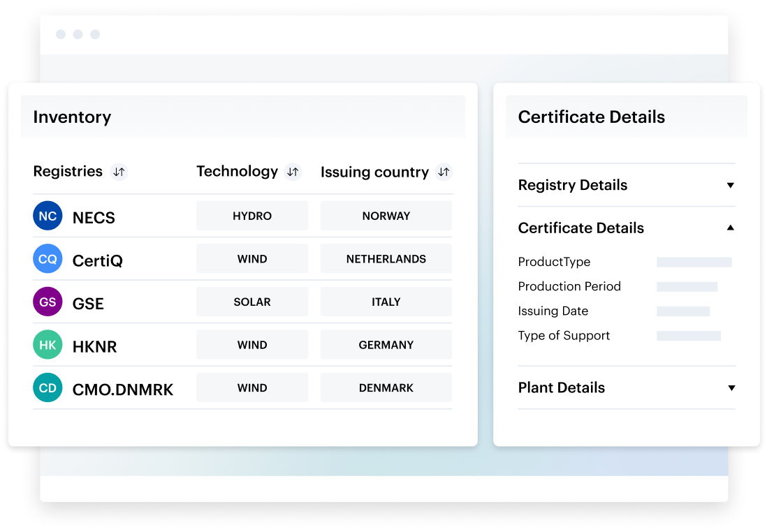
Task: Sort by the Technology column icon
Action: [293, 172]
